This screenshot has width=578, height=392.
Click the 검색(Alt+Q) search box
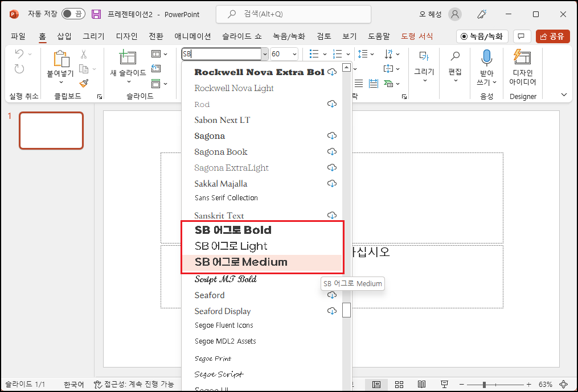pos(293,14)
